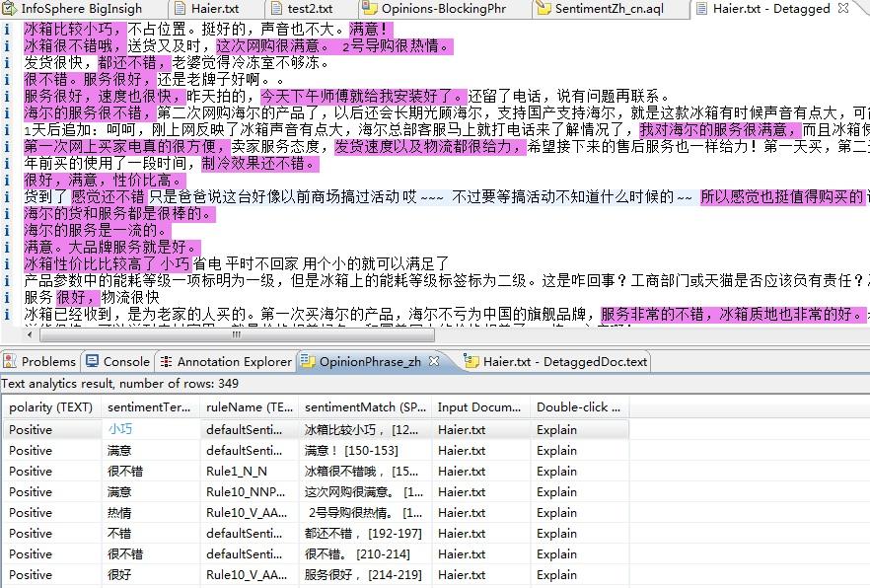Close the Haier.txt - Detagged editor tab
The width and height of the screenshot is (870, 588).
[842, 8]
